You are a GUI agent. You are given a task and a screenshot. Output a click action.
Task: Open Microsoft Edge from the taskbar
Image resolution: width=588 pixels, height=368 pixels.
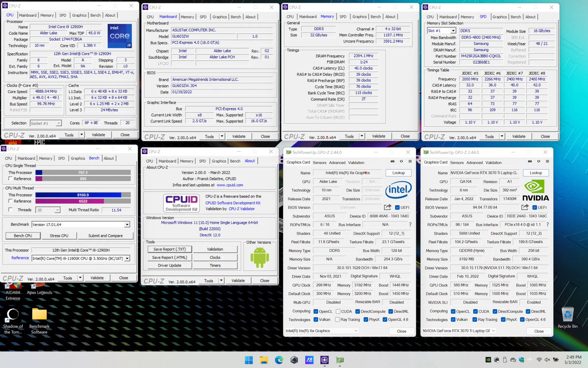[x=279, y=360]
